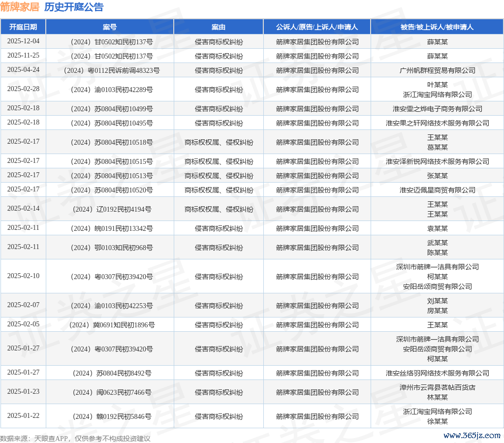
Task: Click the date 2025-02-10
Action: 23,276
